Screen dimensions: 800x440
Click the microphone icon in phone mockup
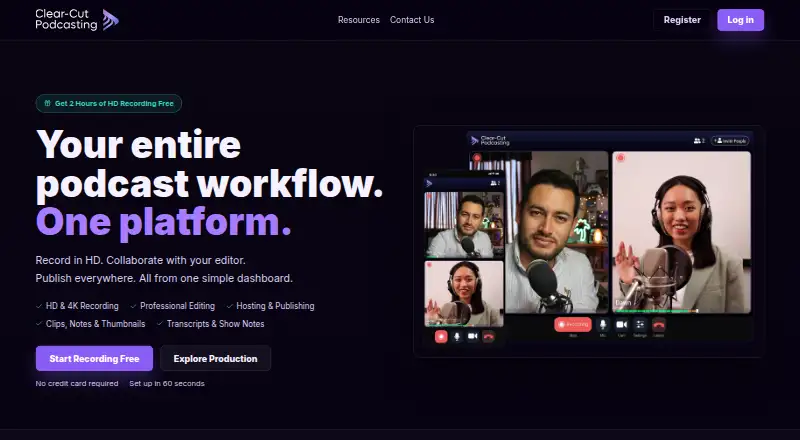tap(457, 336)
